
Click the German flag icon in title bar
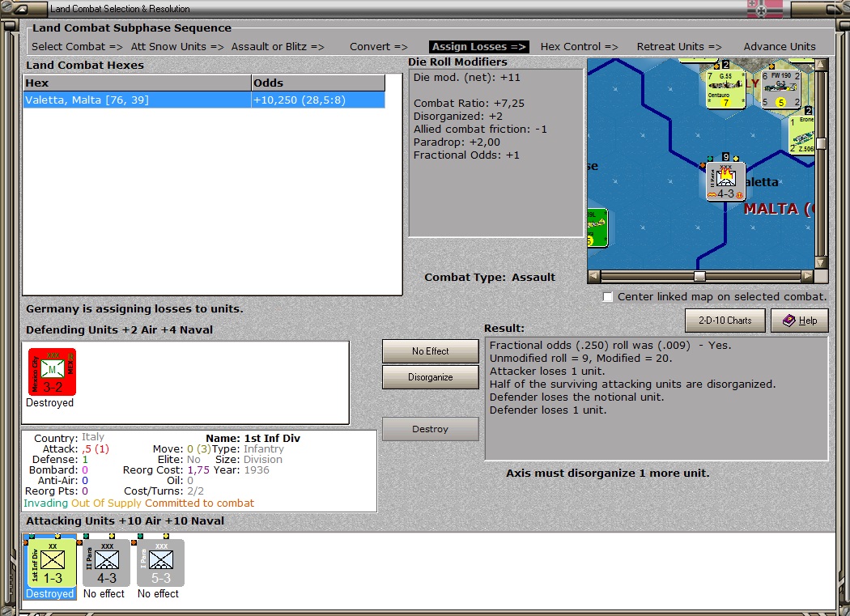pyautogui.click(x=764, y=9)
